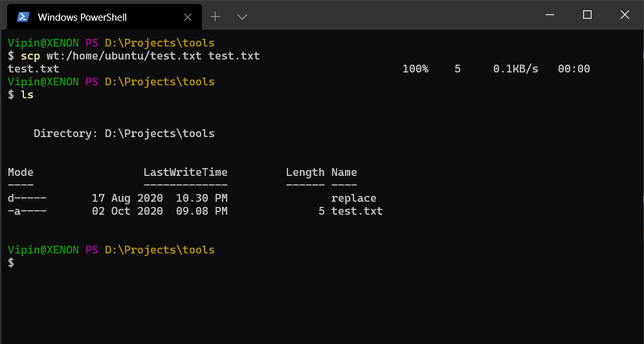The width and height of the screenshot is (644, 344).
Task: Close the Windows PowerShell tab
Action: tap(187, 17)
